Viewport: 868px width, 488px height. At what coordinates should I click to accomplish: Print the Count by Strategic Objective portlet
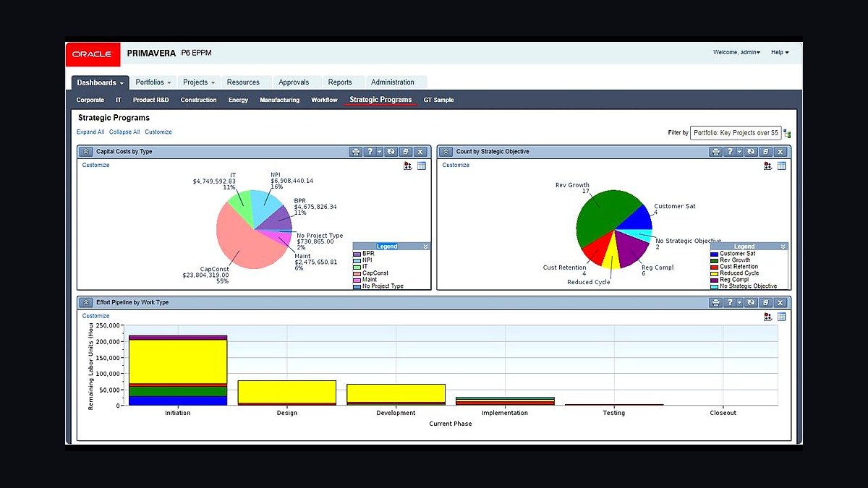pos(715,152)
